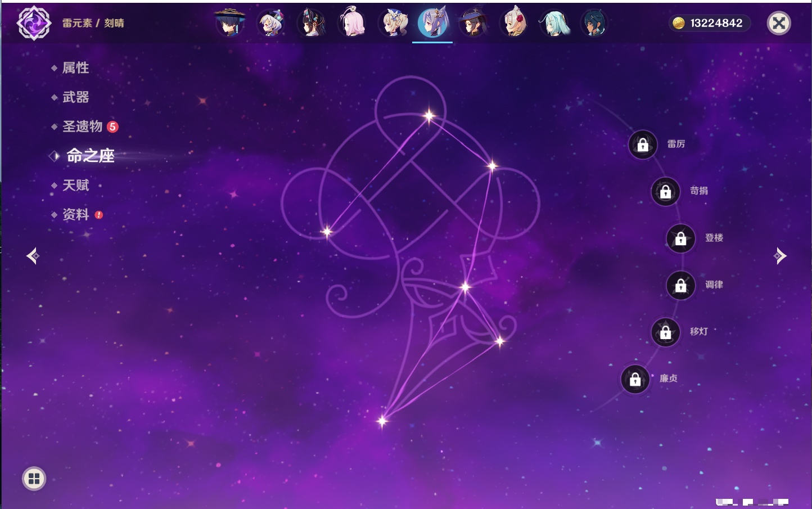Choose the Mona portrait with witch hat
The height and width of the screenshot is (509, 812).
coord(473,23)
